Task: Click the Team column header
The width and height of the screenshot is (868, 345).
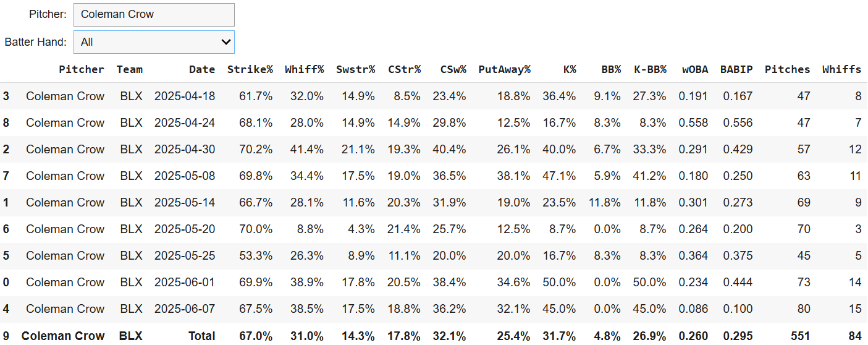Action: click(129, 69)
